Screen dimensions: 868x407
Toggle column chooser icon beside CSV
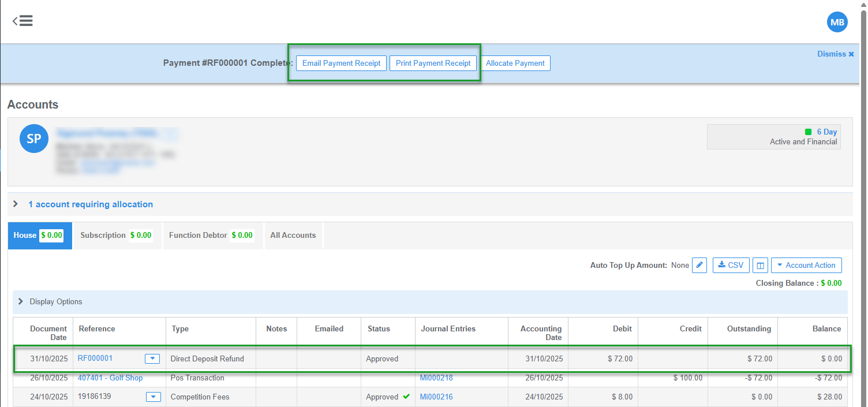click(760, 265)
